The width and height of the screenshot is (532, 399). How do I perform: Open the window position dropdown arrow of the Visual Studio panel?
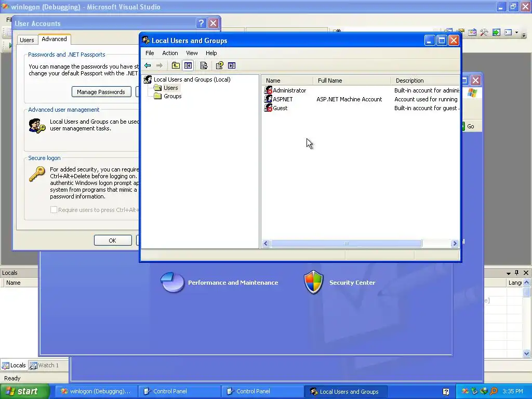tap(508, 273)
